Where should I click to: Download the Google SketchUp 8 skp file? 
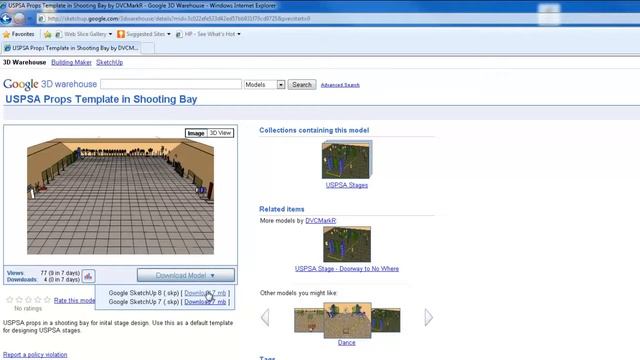[x=205, y=293]
